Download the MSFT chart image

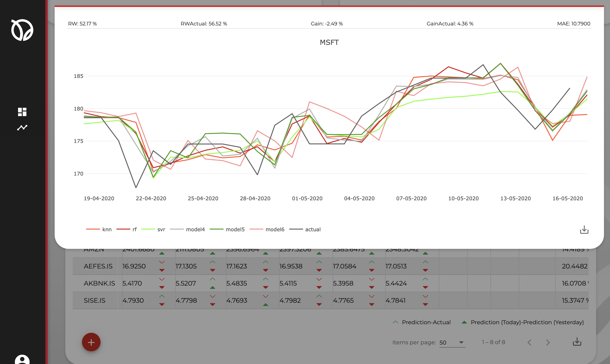tap(584, 230)
